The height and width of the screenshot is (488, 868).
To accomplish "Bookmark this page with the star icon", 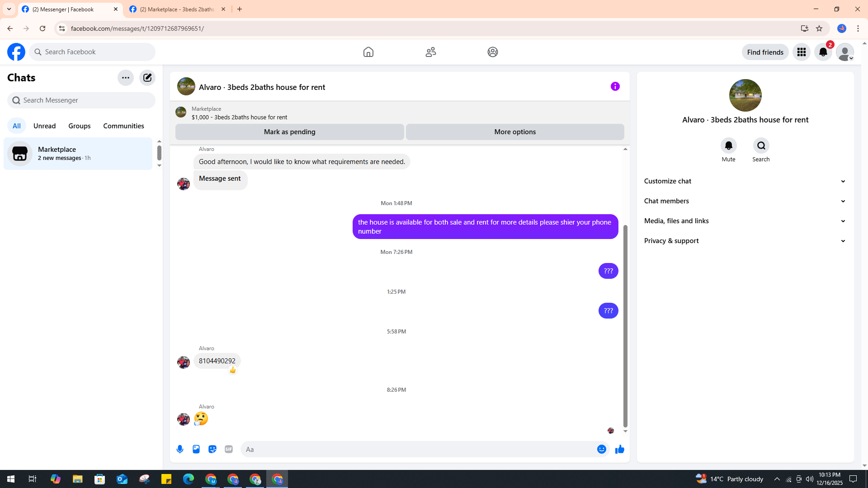I will (819, 28).
